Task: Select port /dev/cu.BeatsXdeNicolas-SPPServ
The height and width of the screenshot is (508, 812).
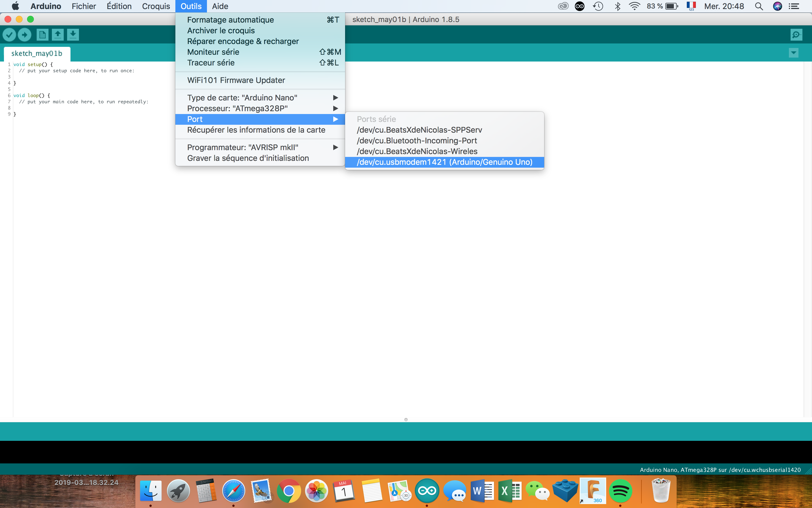Action: (445, 130)
